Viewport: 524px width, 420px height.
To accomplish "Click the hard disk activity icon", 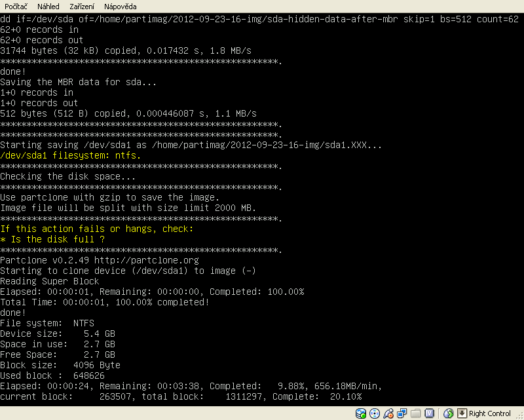I will coord(361,413).
